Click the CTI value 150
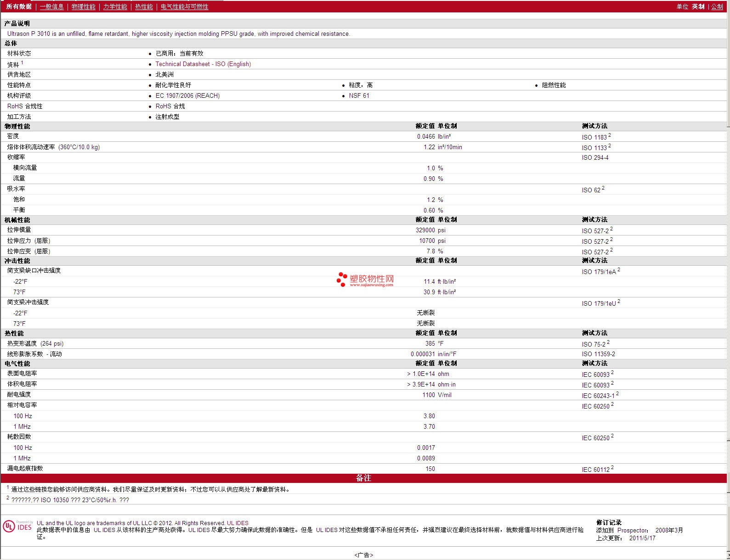The image size is (730, 560). pos(430,469)
